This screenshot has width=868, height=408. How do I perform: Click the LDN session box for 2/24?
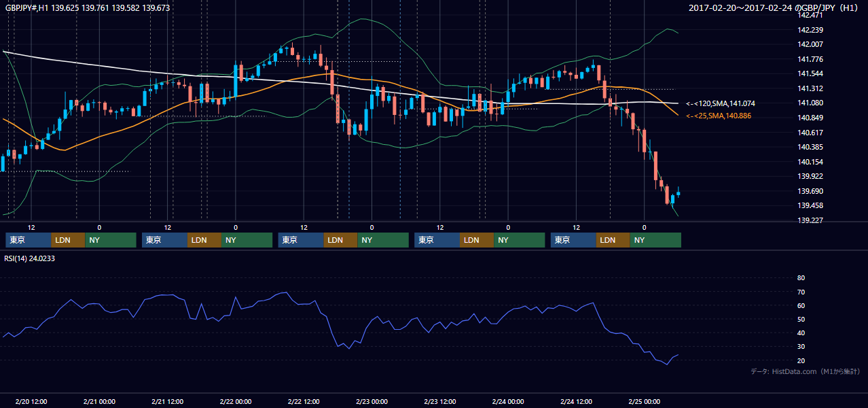tap(613, 240)
